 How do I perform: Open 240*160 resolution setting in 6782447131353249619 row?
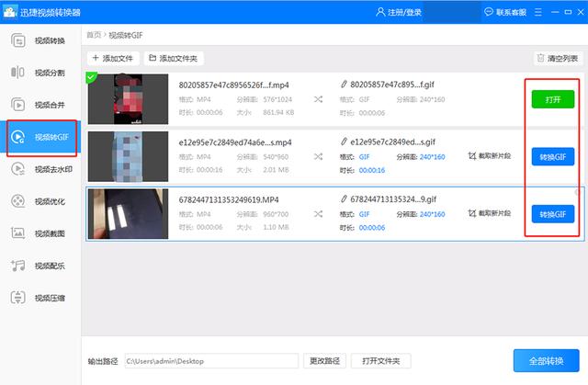[x=432, y=214]
